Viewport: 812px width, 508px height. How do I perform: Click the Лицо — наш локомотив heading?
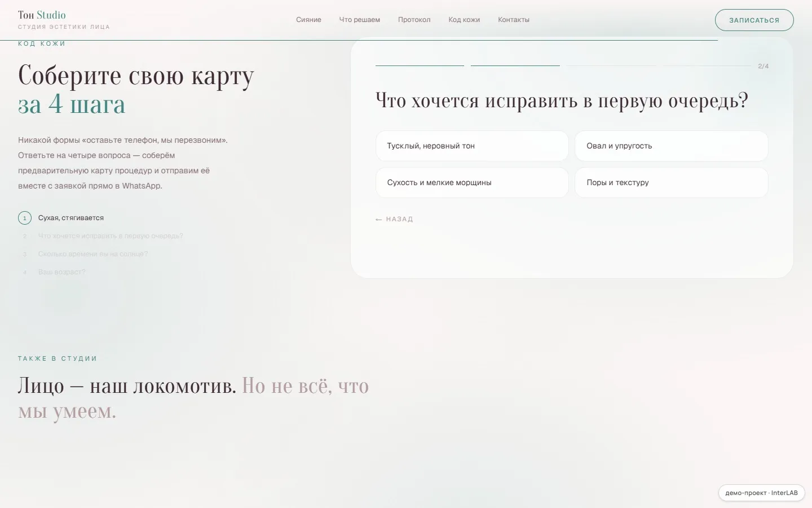[193, 398]
